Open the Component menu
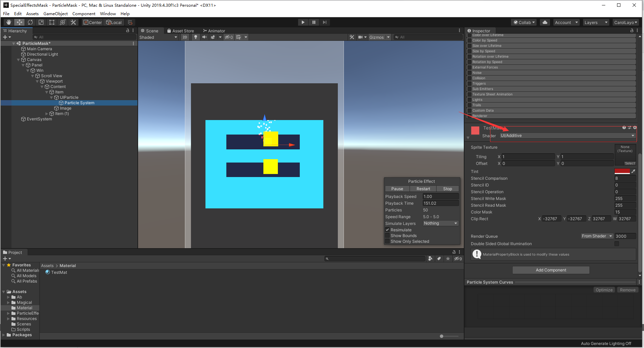The width and height of the screenshot is (644, 348). coord(84,14)
